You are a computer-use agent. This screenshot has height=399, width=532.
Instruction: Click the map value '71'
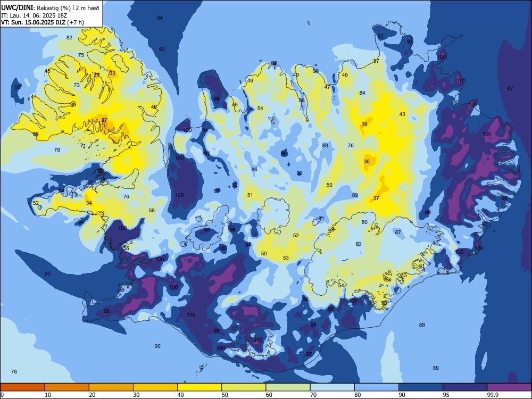pos(83,146)
